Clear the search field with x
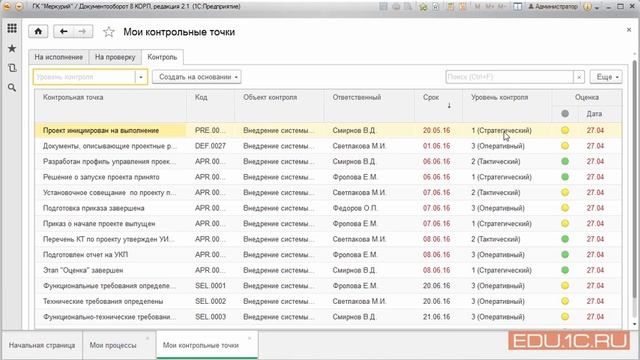 point(579,77)
